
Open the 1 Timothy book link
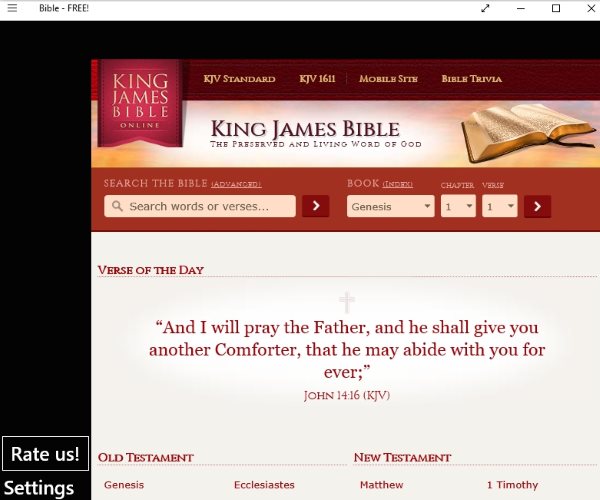(512, 485)
